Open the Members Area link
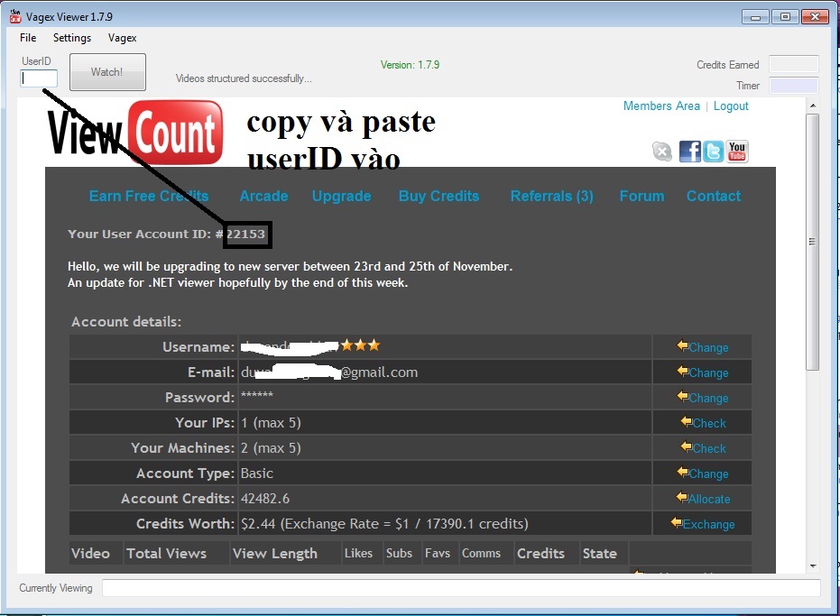840x616 pixels. pyautogui.click(x=661, y=106)
